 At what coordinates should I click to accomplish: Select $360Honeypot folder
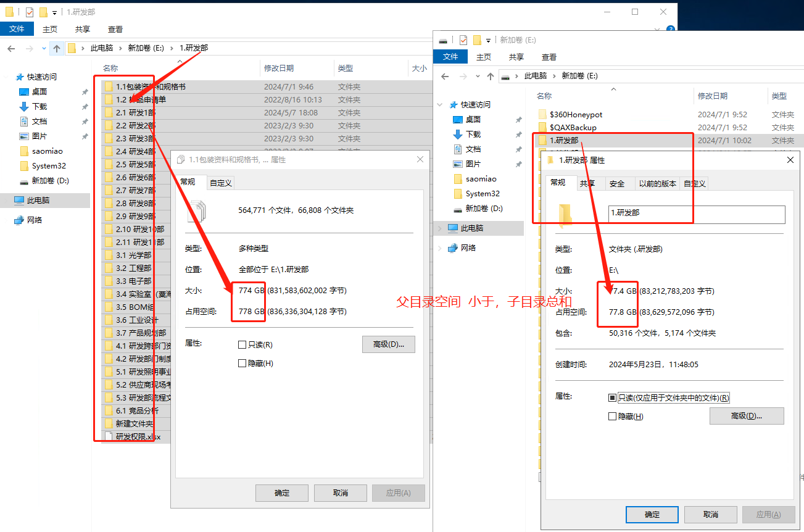click(576, 115)
